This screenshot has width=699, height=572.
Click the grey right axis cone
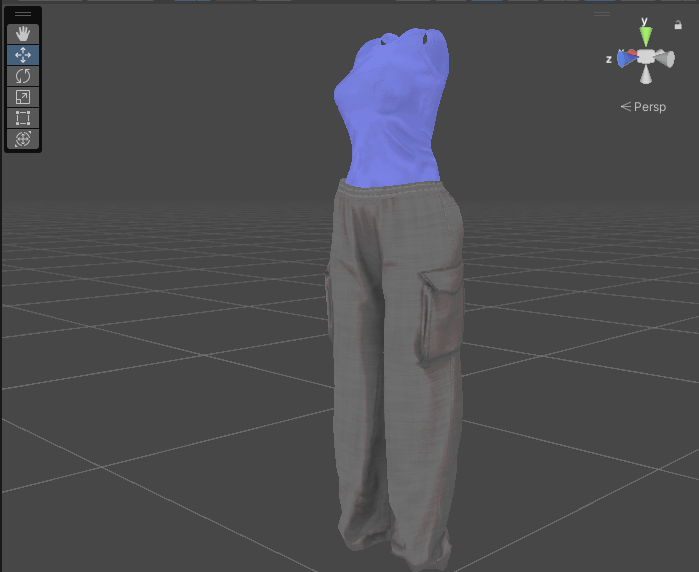pyautogui.click(x=665, y=59)
